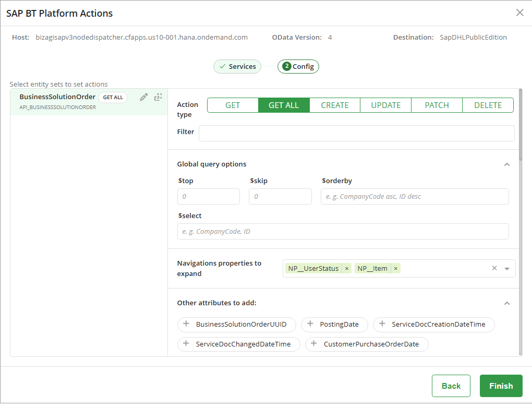The image size is (532, 407).
Task: Select the DELETE action type
Action: pyautogui.click(x=488, y=105)
